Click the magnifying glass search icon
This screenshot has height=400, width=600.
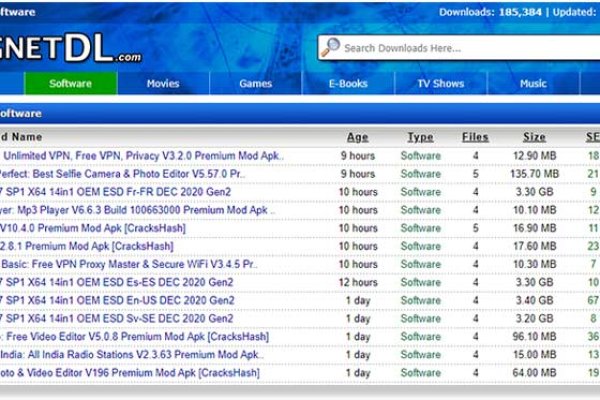tap(331, 47)
